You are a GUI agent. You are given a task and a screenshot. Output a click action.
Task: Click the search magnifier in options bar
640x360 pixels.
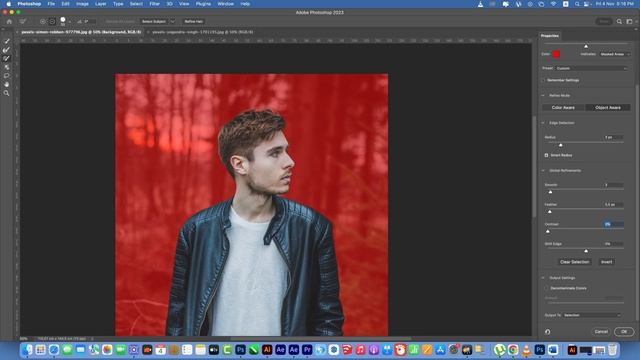(x=619, y=21)
